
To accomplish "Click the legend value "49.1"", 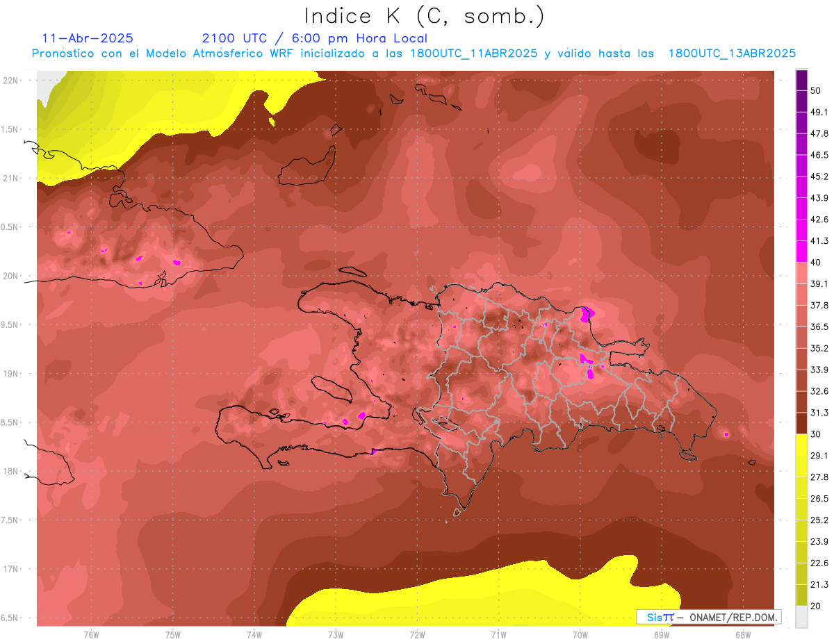I will tap(819, 112).
